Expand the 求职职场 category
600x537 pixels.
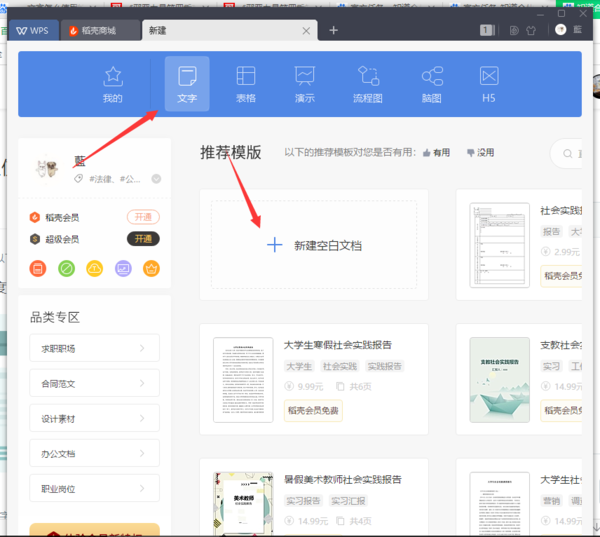click(x=95, y=348)
